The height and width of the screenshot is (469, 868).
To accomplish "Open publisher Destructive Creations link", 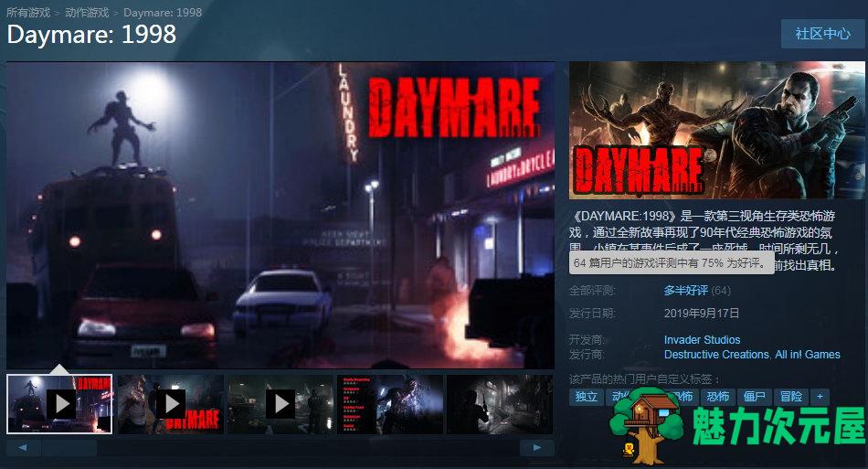I will point(717,355).
